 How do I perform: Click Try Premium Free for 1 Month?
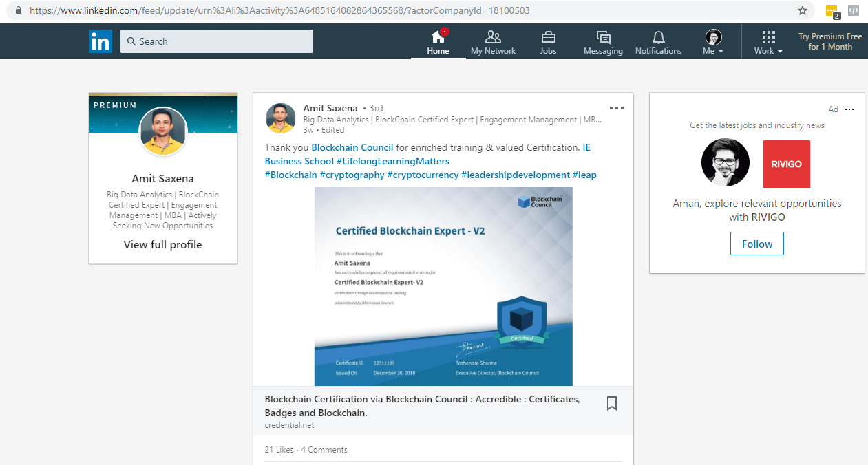pyautogui.click(x=830, y=41)
